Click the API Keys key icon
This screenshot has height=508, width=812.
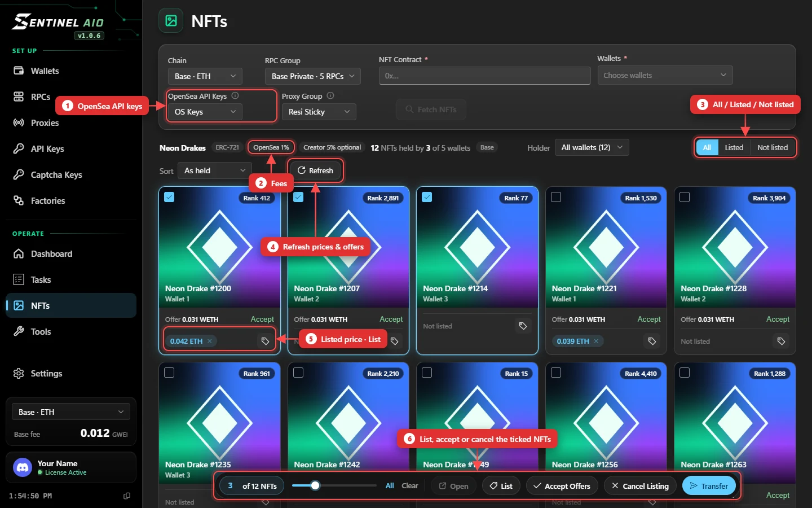(x=19, y=148)
